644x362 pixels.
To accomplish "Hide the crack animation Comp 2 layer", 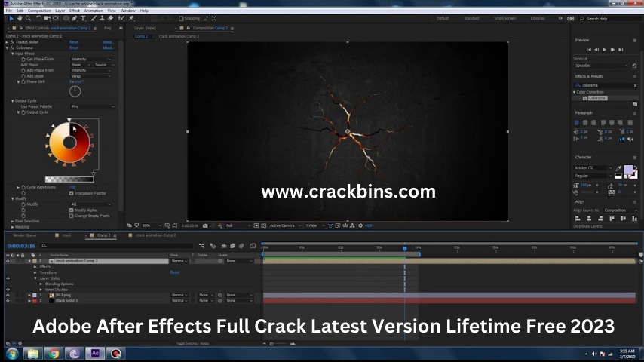I will tap(8, 261).
